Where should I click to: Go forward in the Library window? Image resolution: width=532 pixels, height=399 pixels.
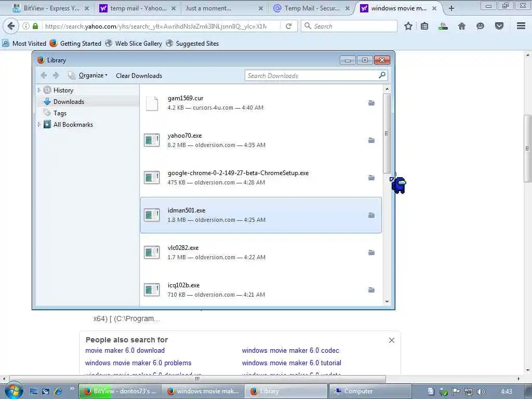(x=56, y=75)
